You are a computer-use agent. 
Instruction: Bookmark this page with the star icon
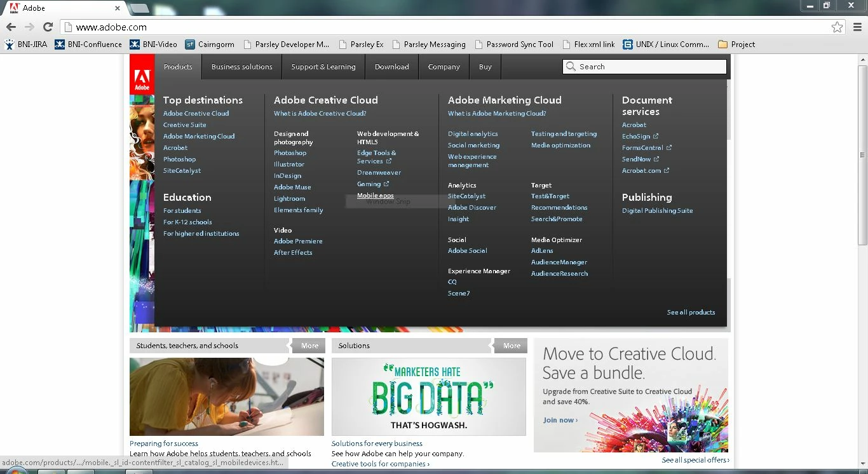tap(837, 27)
